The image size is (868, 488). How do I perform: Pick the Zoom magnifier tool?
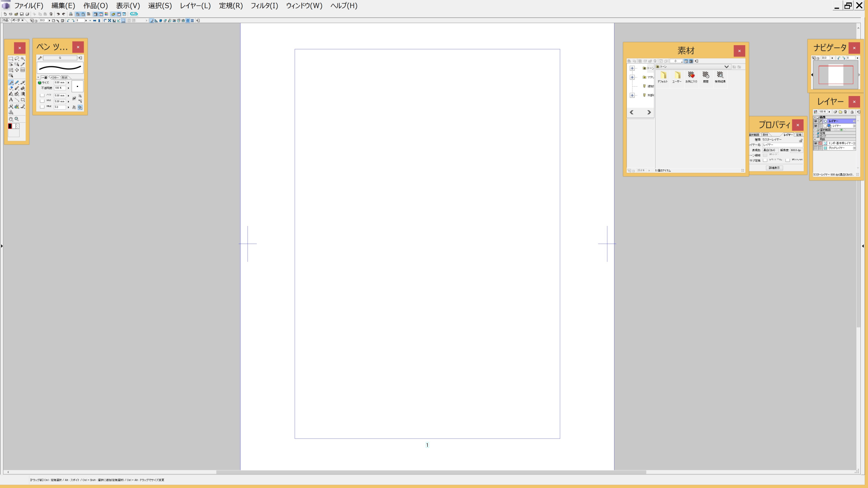pyautogui.click(x=17, y=119)
